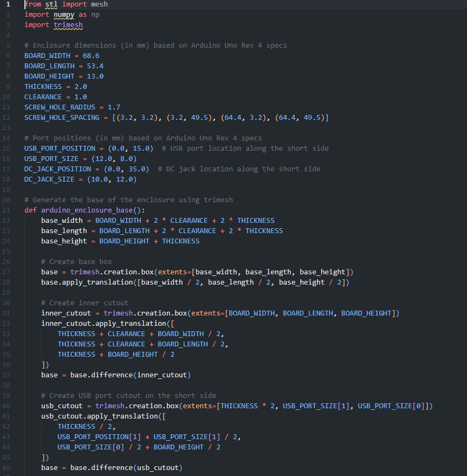The width and height of the screenshot is (467, 476).
Task: Click the value 13.0 on line 8
Action: pos(95,76)
